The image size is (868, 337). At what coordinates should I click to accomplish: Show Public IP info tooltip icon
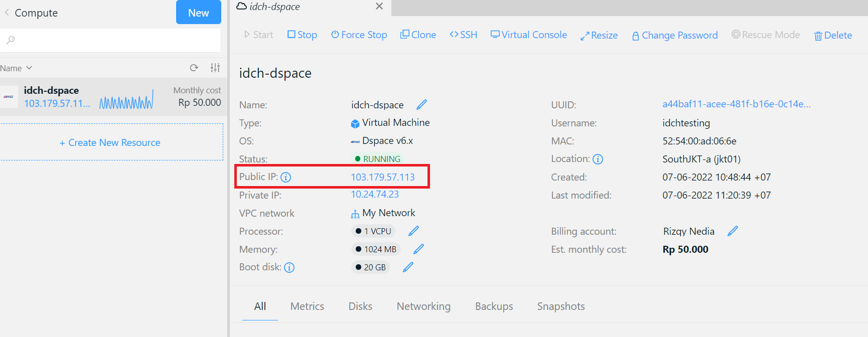point(286,177)
